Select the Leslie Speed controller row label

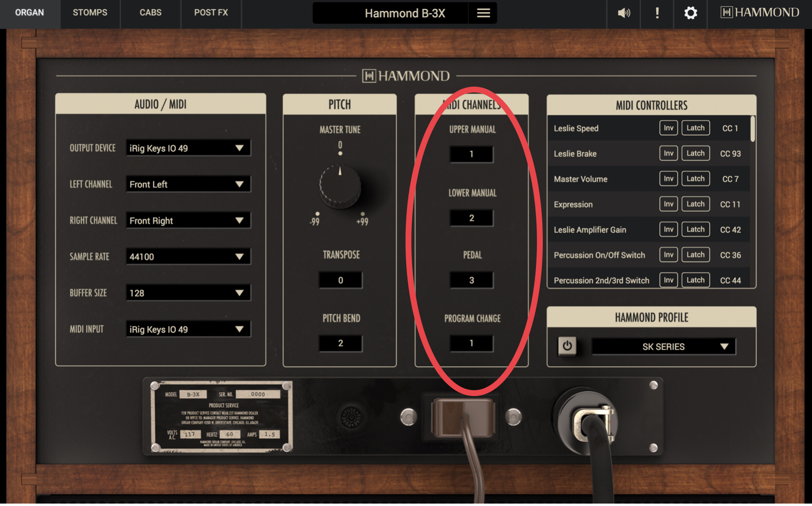pyautogui.click(x=576, y=128)
